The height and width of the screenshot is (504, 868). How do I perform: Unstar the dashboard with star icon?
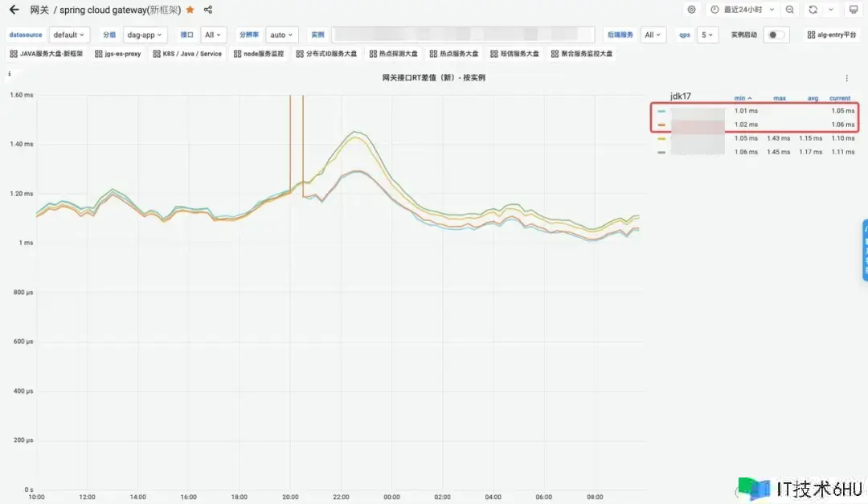tap(190, 10)
